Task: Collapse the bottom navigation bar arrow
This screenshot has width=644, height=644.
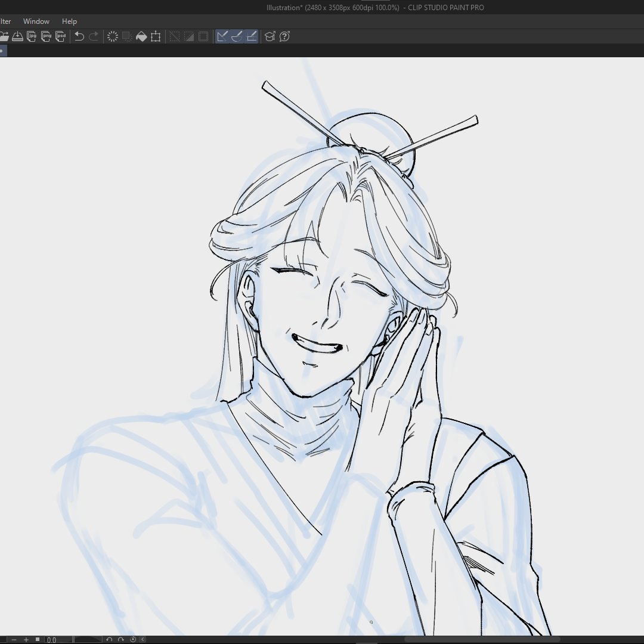Action: [x=143, y=639]
